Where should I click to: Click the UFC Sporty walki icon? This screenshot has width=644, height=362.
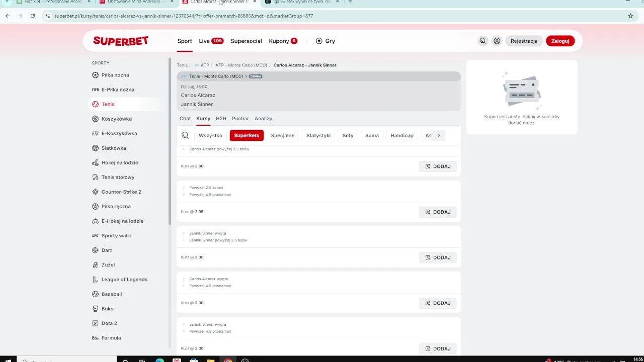point(95,235)
